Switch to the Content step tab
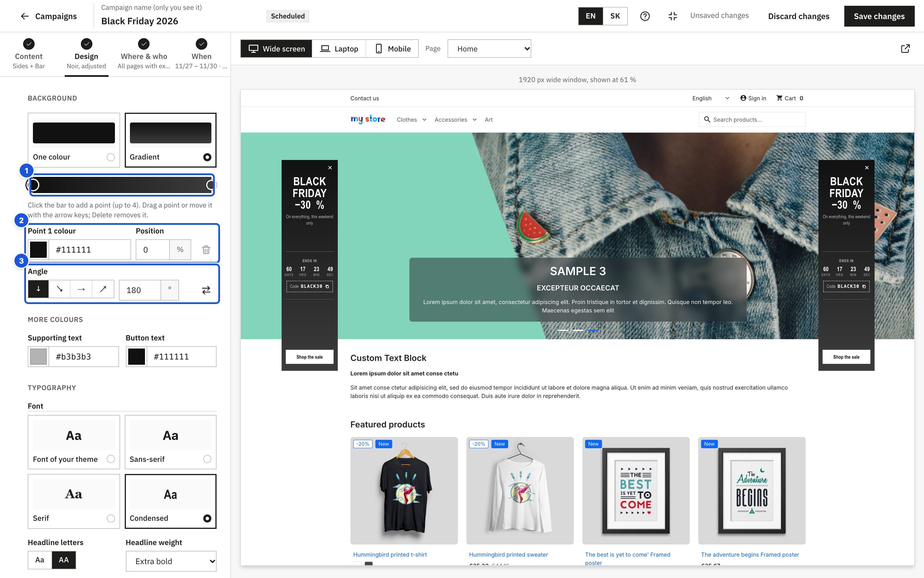 click(x=29, y=54)
